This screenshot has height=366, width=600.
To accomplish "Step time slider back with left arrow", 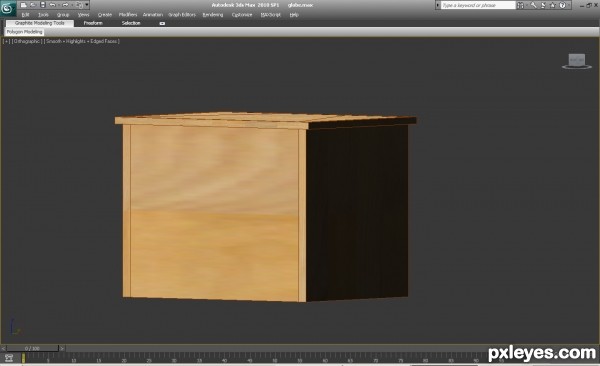I will click(3, 348).
